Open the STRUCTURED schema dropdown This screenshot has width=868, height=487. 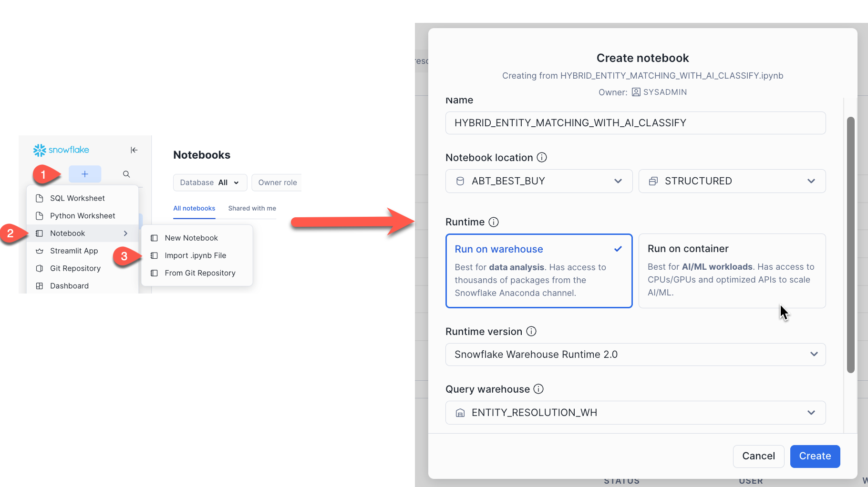[732, 181]
